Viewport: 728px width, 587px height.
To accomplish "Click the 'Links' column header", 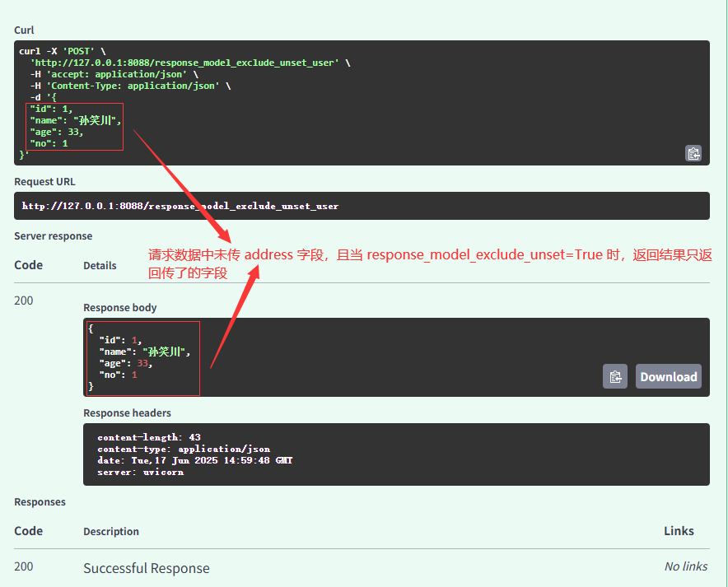I will [x=679, y=531].
